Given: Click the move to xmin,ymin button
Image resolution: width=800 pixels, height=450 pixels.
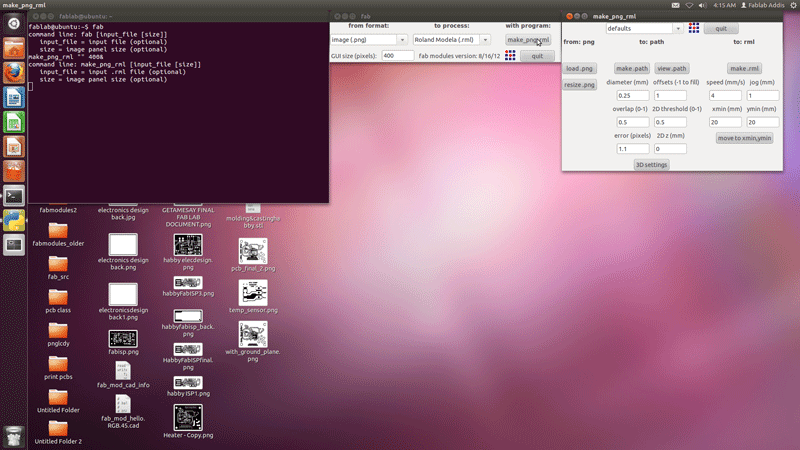Looking at the screenshot, I should [x=744, y=138].
